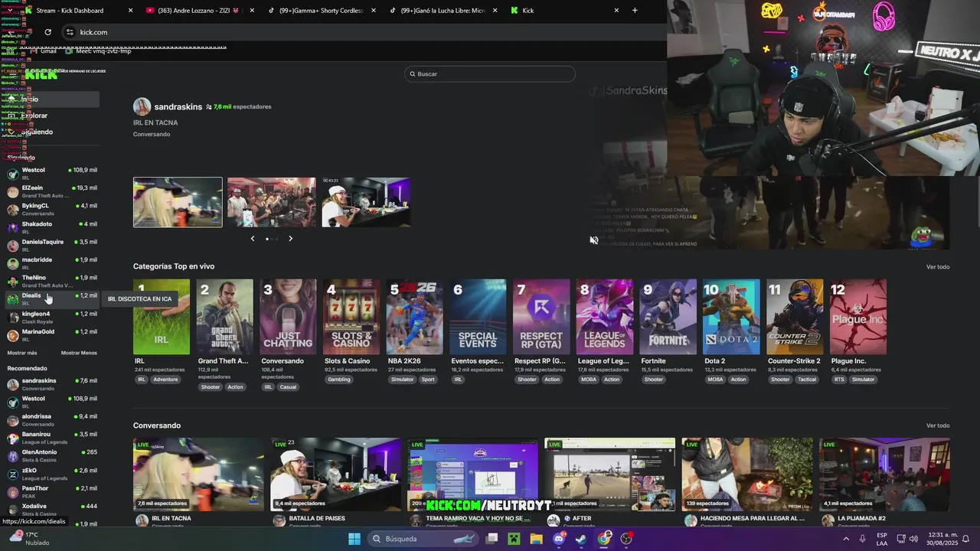Open Shakadoto's channel avatar in the sidebar
The width and height of the screenshot is (980, 551).
(x=13, y=227)
